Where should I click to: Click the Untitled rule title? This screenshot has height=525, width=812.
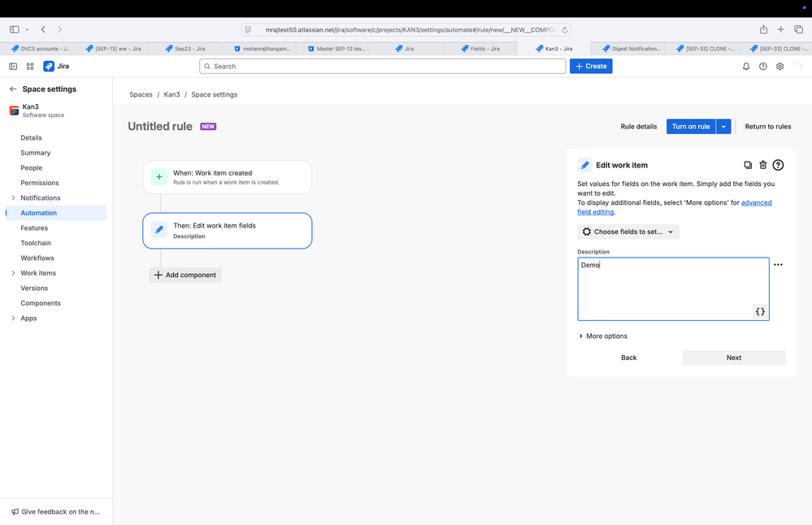pos(160,126)
